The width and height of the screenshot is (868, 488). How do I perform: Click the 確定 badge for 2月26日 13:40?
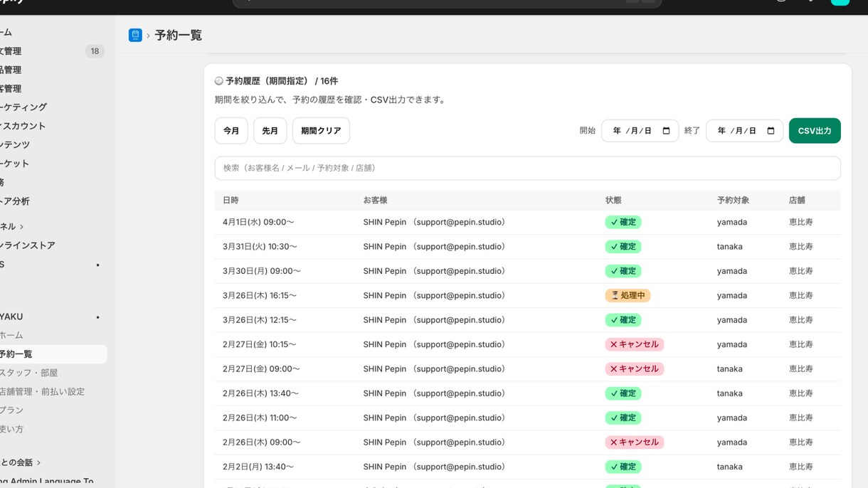click(x=623, y=393)
